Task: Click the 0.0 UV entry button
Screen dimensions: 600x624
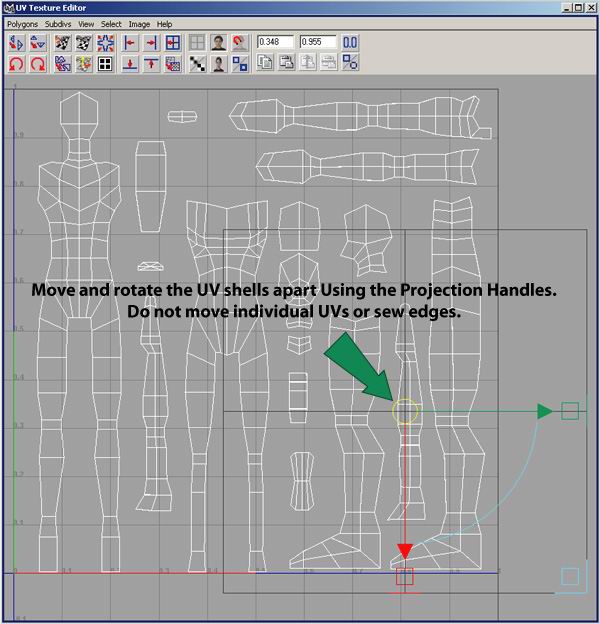Action: tap(351, 43)
